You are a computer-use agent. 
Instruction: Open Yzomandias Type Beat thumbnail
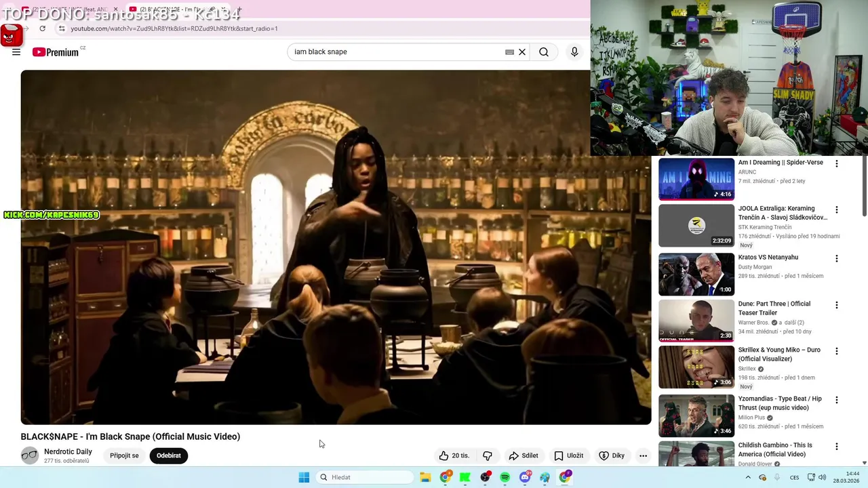coord(696,415)
